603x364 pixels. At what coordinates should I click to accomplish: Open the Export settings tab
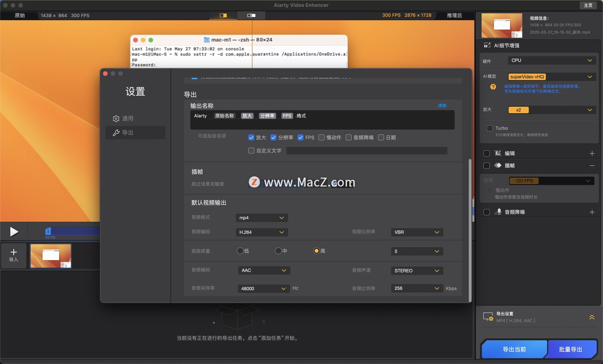tap(135, 133)
